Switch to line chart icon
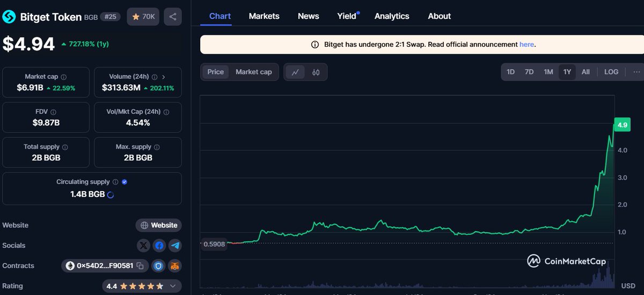This screenshot has height=295, width=644. tap(296, 72)
